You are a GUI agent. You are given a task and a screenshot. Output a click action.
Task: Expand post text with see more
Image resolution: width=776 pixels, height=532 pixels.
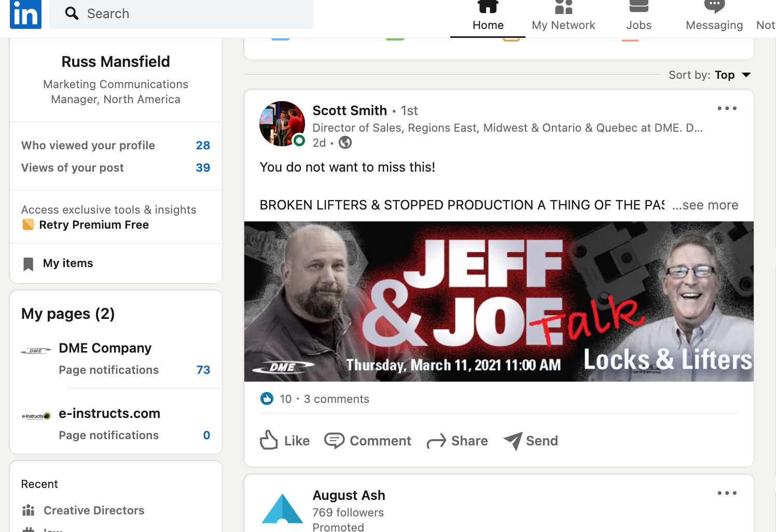[704, 205]
